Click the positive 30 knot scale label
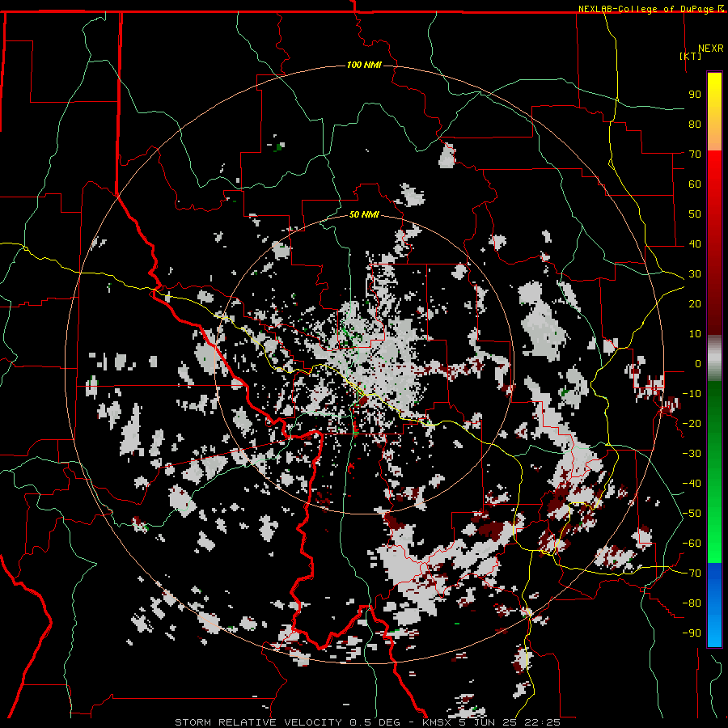This screenshot has width=728, height=728. pyautogui.click(x=695, y=274)
